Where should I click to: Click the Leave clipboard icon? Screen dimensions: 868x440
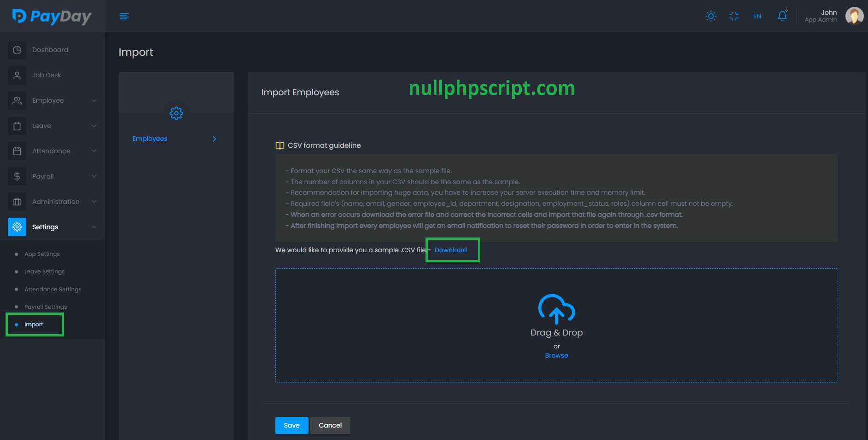pos(17,126)
